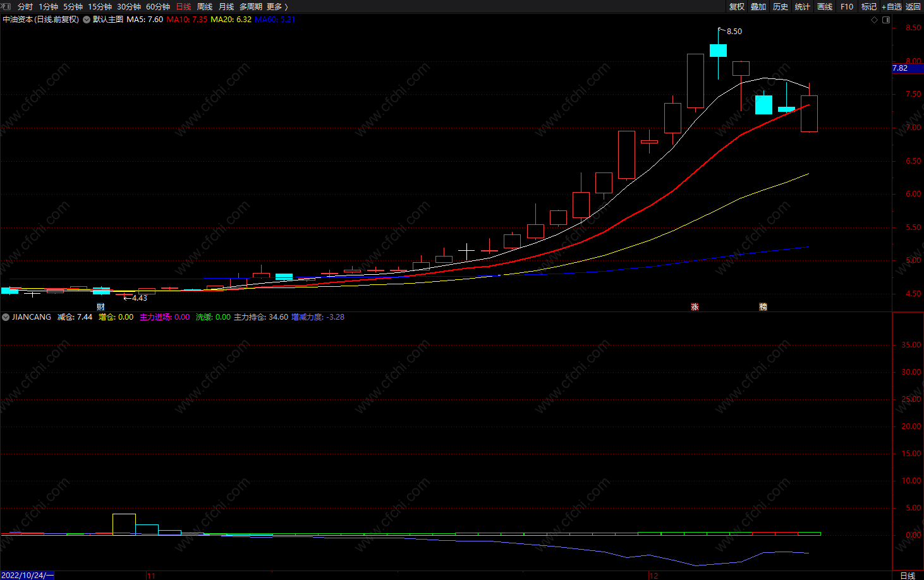Image resolution: width=924 pixels, height=580 pixels.
Task: Select the 1分钟 period tab
Action: pyautogui.click(x=49, y=6)
